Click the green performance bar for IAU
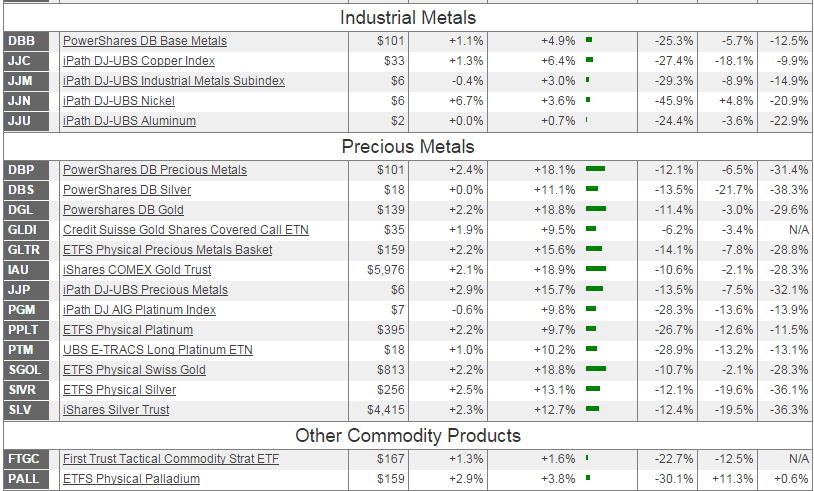This screenshot has height=491, width=814. tap(596, 270)
